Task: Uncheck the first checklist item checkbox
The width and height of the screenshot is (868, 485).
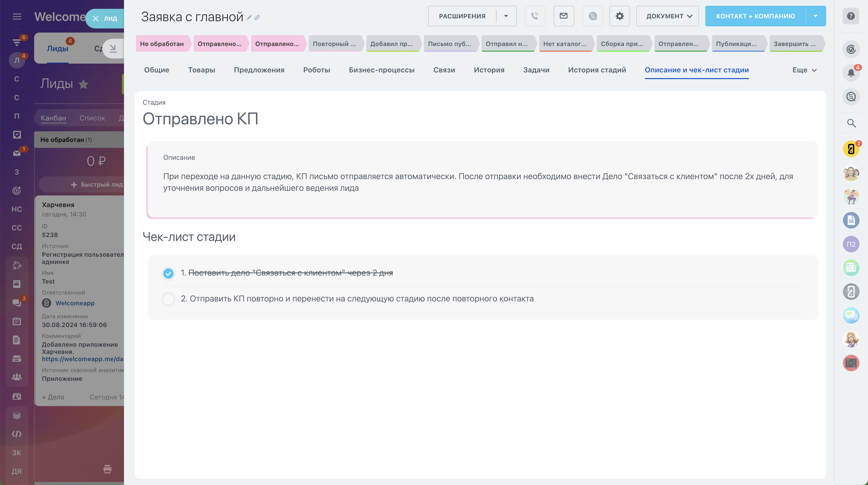Action: pyautogui.click(x=168, y=273)
